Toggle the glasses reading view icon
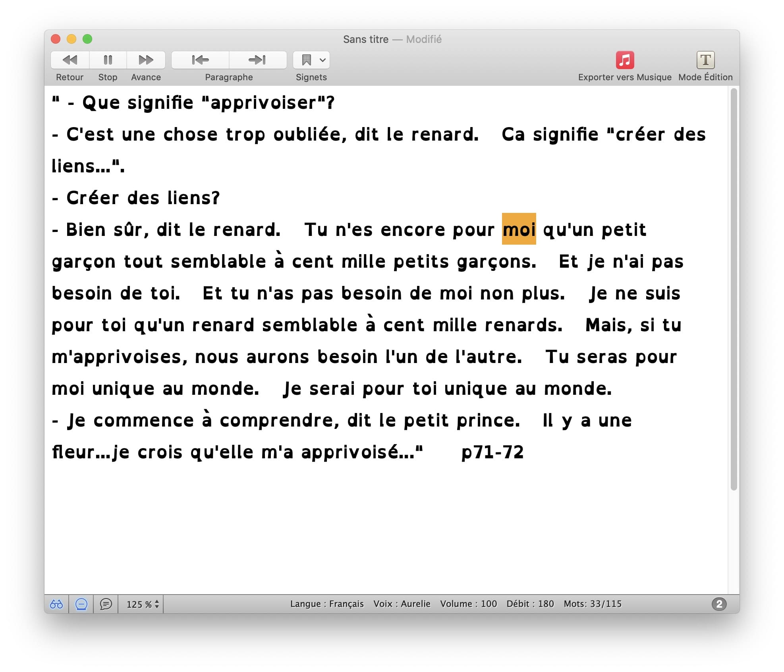This screenshot has width=784, height=672. point(56,604)
